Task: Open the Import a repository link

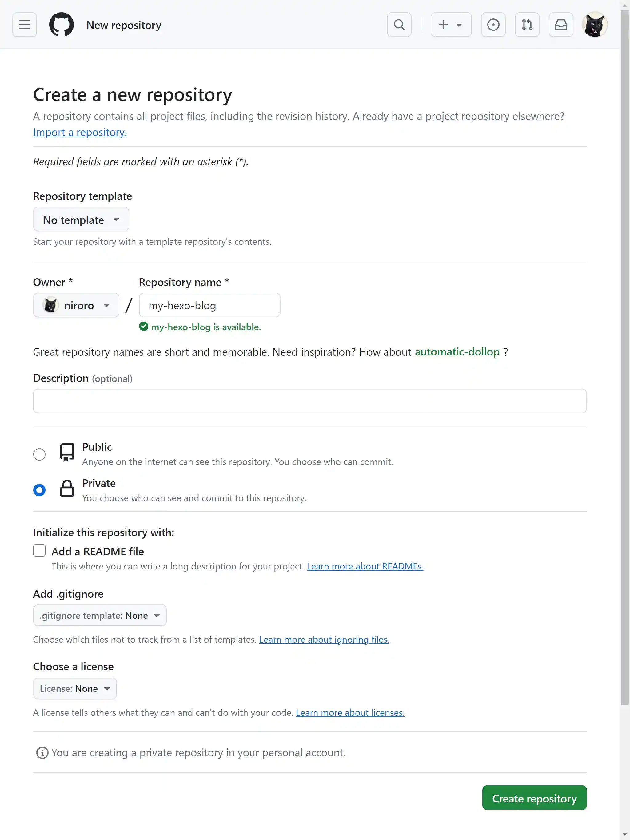Action: (79, 132)
